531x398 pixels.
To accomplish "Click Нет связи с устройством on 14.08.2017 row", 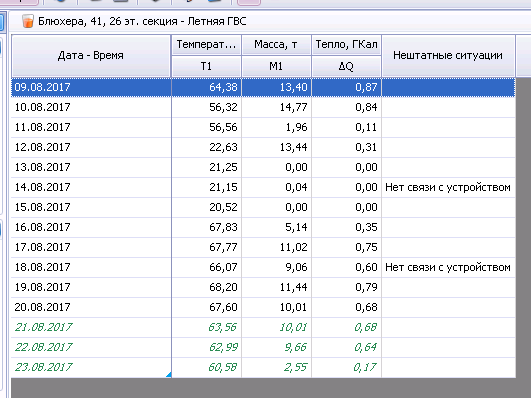I will click(x=448, y=187).
